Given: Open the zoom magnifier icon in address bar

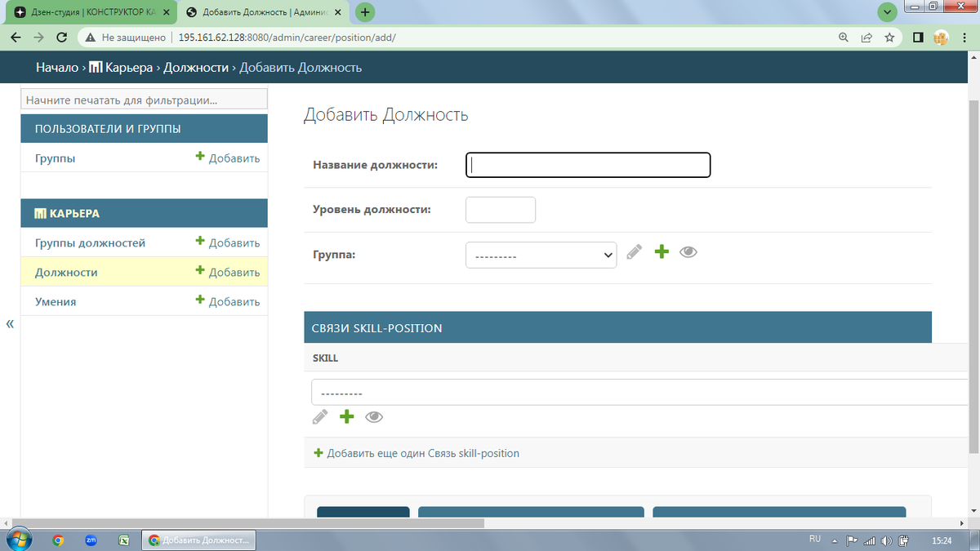Looking at the screenshot, I should click(x=844, y=38).
